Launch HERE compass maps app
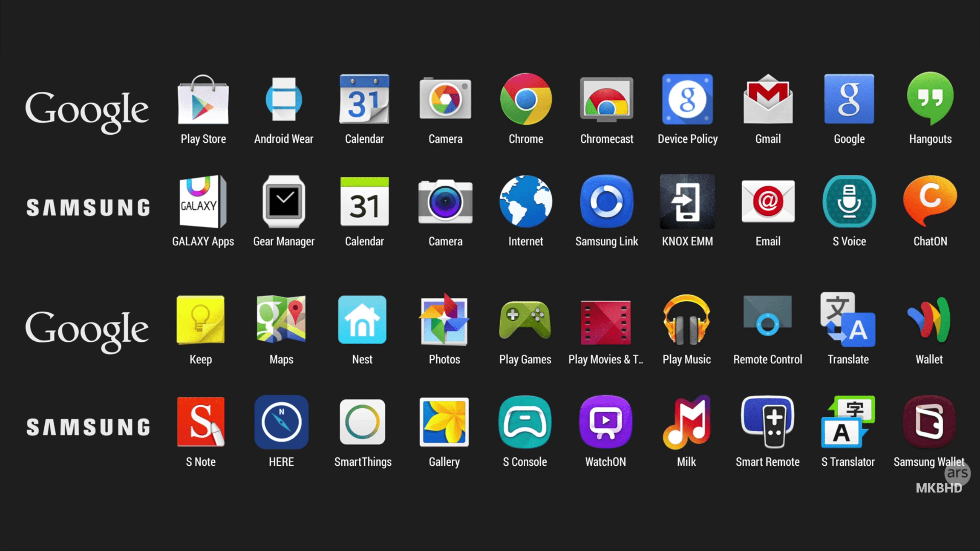 pos(281,422)
